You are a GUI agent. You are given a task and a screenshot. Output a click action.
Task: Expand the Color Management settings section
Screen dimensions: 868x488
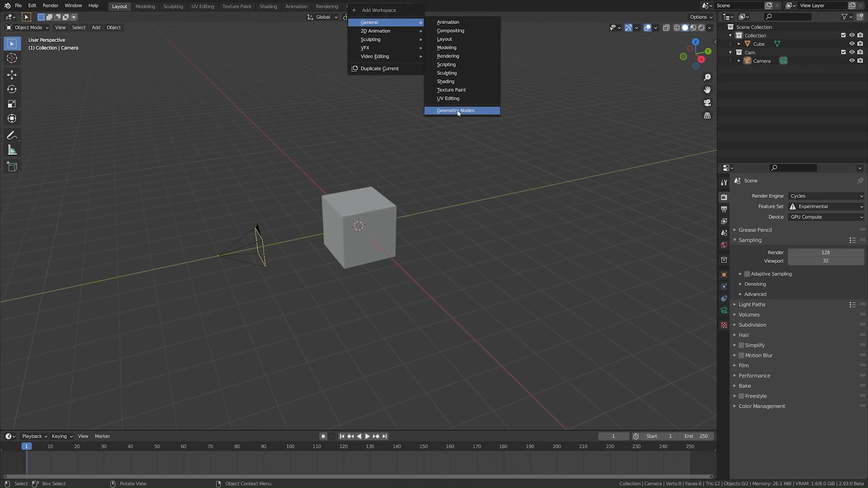[735, 406]
